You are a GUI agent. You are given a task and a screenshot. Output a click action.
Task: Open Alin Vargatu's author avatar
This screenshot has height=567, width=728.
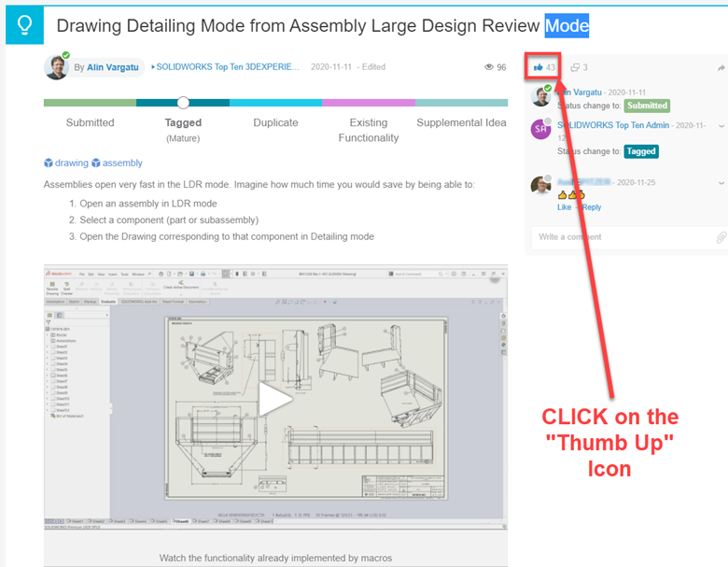tap(56, 67)
